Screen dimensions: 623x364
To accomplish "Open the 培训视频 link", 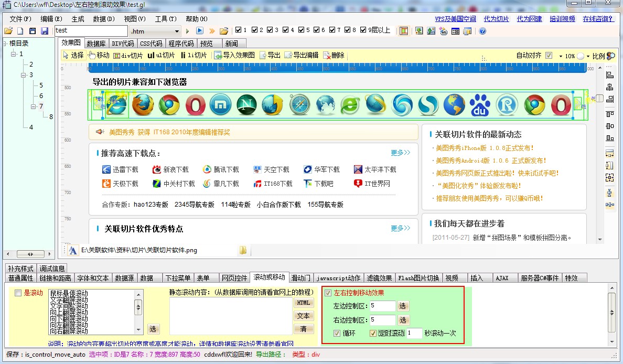I will coord(562,19).
